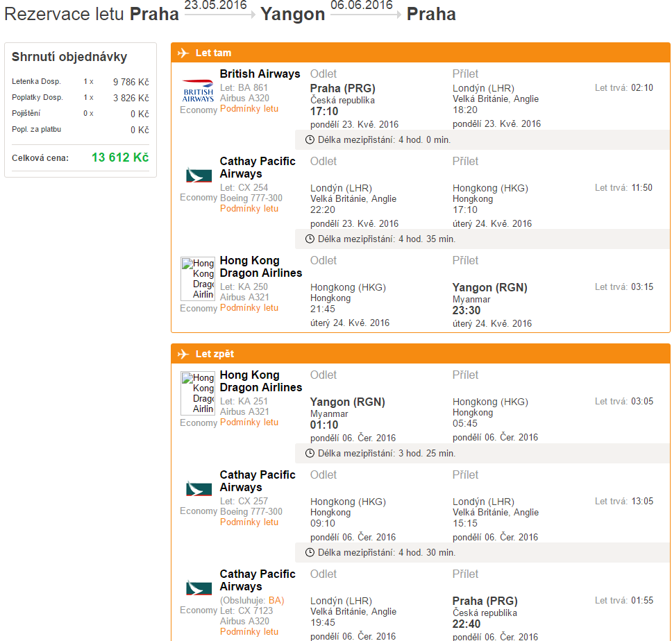Click arrival time 22:40 in Praha
The width and height of the screenshot is (672, 641).
pos(467,624)
